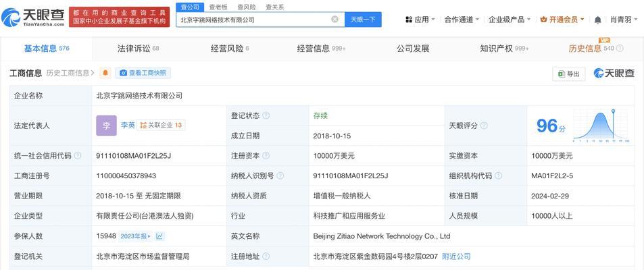This screenshot has width=644, height=270.
Task: Click the red promotional banner beside the logo
Action: pyautogui.click(x=119, y=17)
